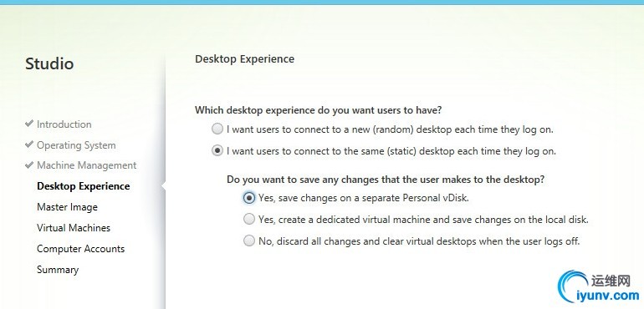This screenshot has width=644, height=309.
Task: Click the checkmark icon beside Operating System
Action: click(28, 144)
